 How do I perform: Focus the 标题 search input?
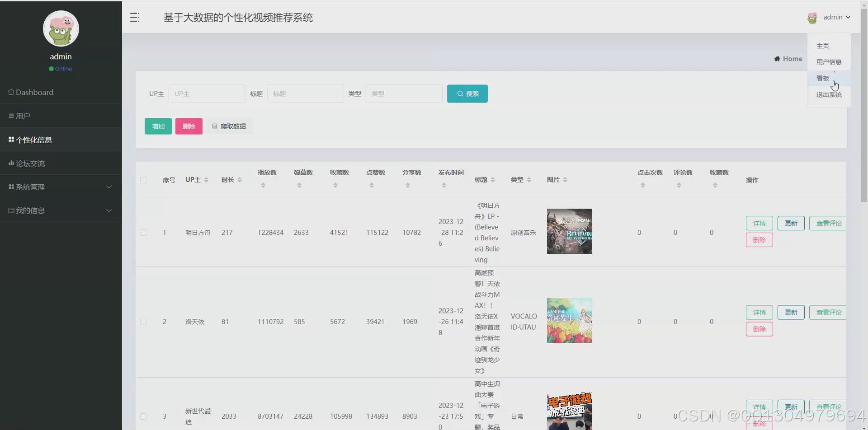[306, 93]
